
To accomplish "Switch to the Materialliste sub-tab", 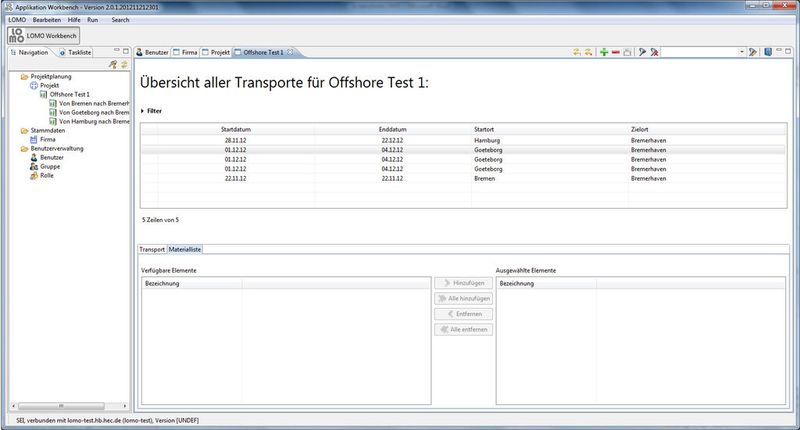I will tap(185, 249).
